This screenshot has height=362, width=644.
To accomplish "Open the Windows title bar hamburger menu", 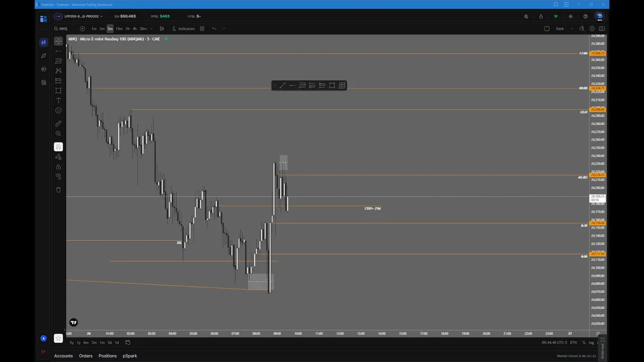I will tap(566, 5).
